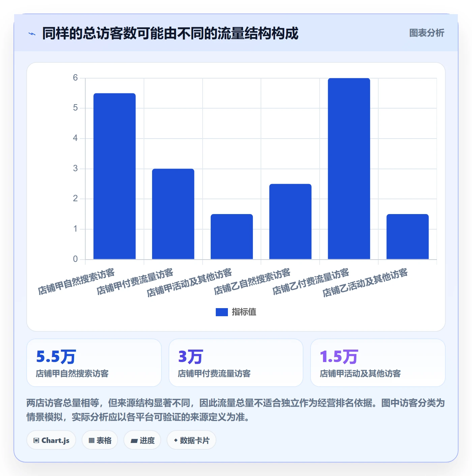The width and height of the screenshot is (472, 476).
Task: Select the 店铺乙活动及其他访客 bar
Action: (408, 237)
